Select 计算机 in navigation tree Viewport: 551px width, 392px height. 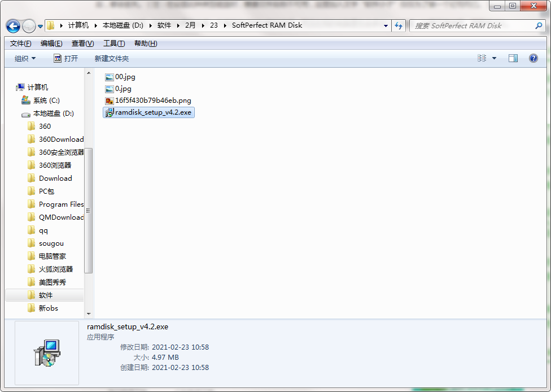(32, 87)
